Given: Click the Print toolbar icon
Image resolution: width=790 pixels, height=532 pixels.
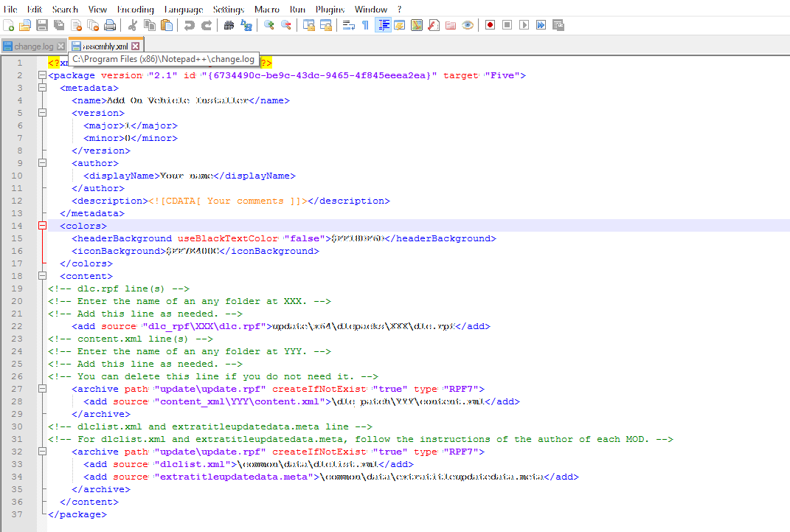Looking at the screenshot, I should [x=110, y=25].
